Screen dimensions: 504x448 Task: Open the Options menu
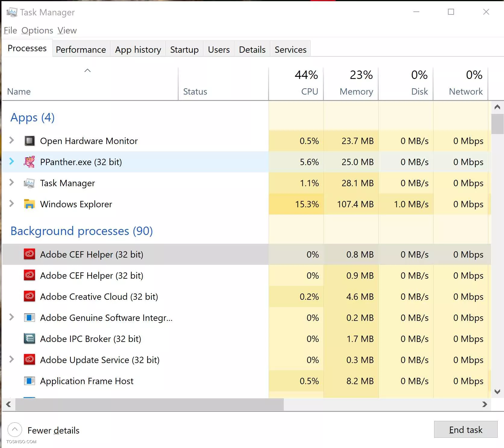(37, 30)
